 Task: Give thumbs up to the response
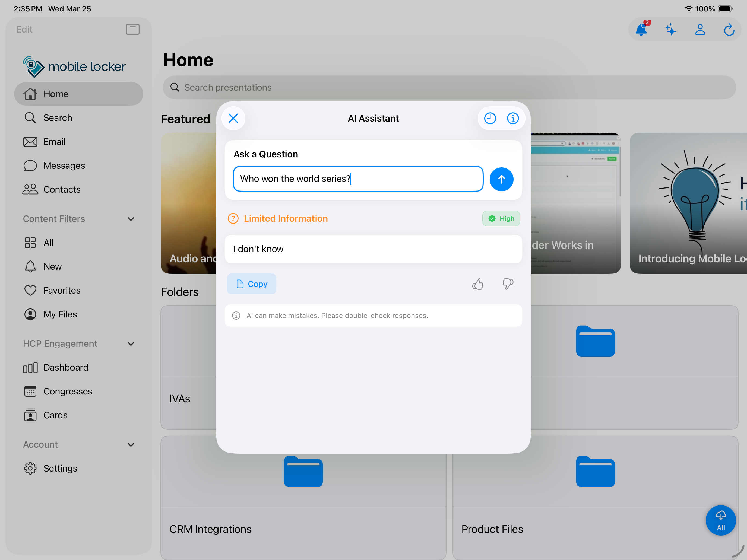click(x=477, y=284)
